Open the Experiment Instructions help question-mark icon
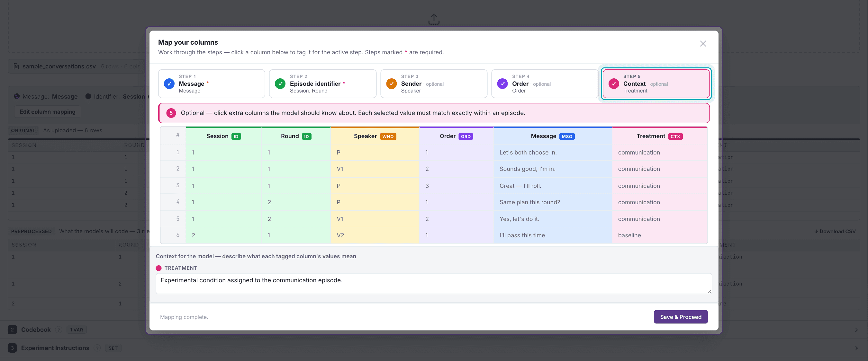This screenshot has width=868, height=361. click(x=97, y=348)
